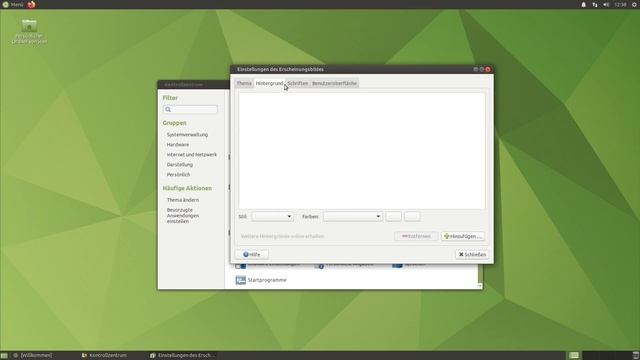Click the first color button beside Farben
The width and height of the screenshot is (640, 360).
pyautogui.click(x=393, y=216)
